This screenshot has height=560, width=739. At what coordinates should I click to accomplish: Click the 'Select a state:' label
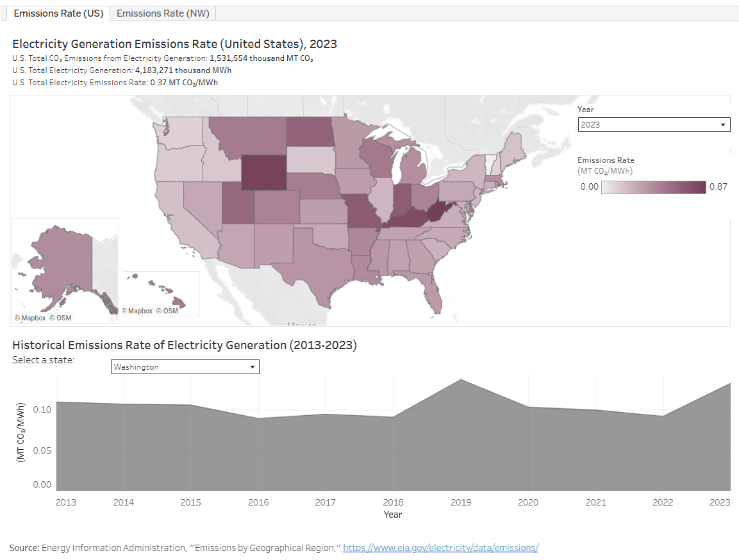click(x=44, y=360)
